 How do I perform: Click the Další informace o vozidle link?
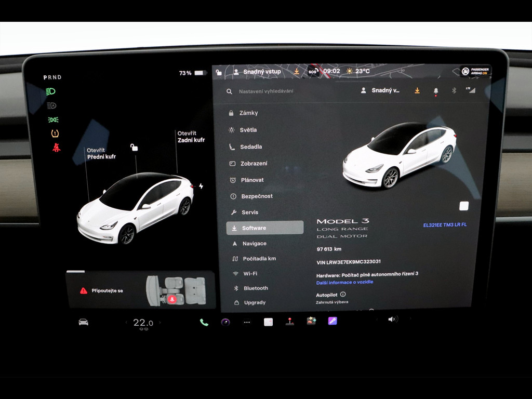click(344, 282)
